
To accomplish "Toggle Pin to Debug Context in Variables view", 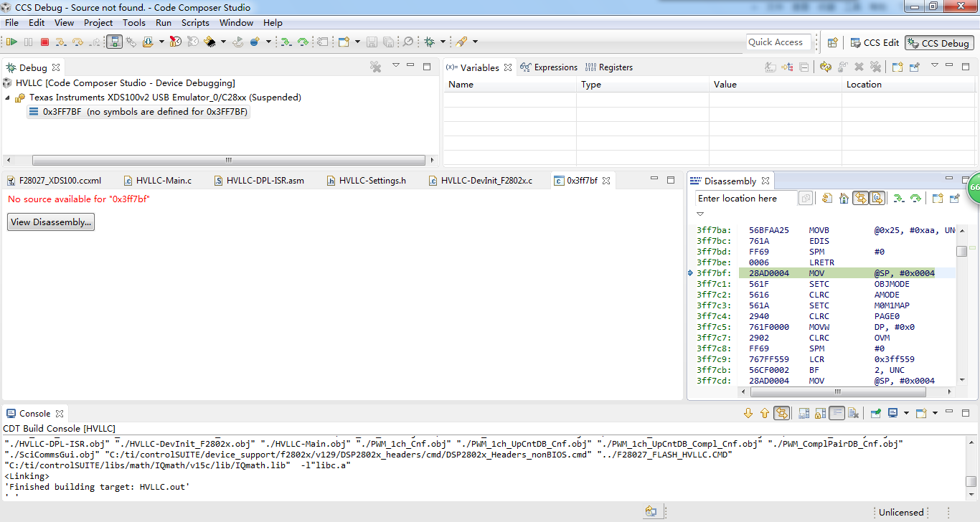I will pos(914,67).
